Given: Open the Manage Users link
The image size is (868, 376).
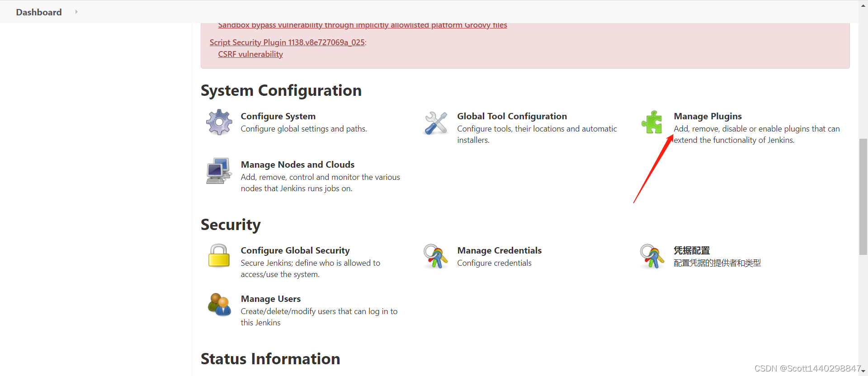Looking at the screenshot, I should click(x=270, y=299).
